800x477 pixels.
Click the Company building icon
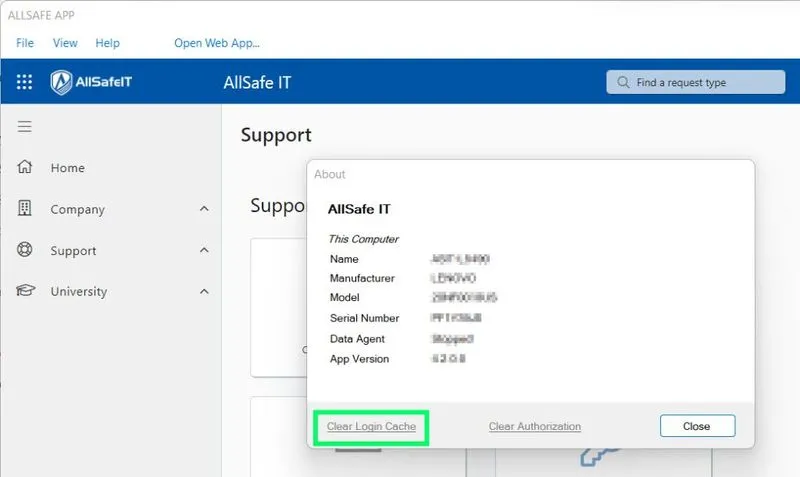tap(24, 208)
